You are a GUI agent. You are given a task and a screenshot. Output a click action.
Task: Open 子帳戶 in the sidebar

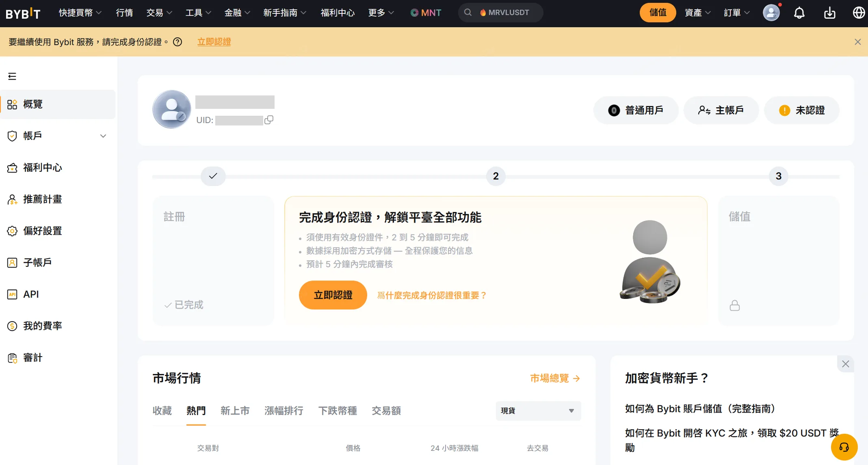coord(58,263)
